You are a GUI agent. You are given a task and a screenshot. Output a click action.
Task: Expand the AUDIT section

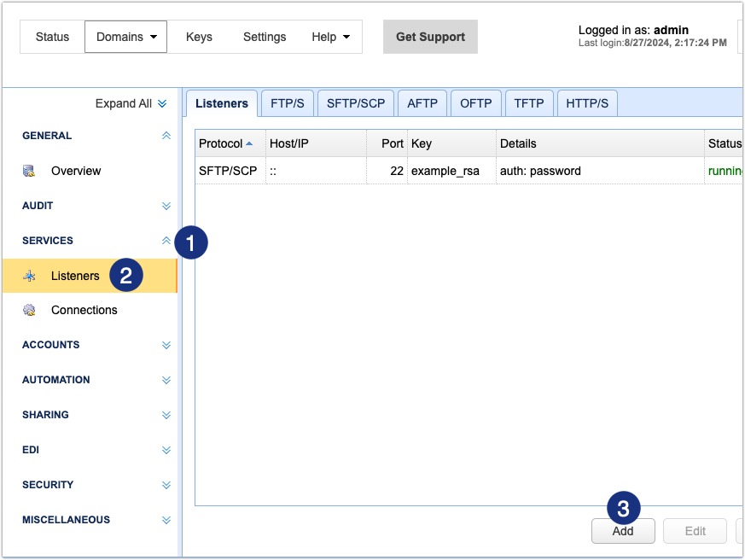tap(166, 206)
